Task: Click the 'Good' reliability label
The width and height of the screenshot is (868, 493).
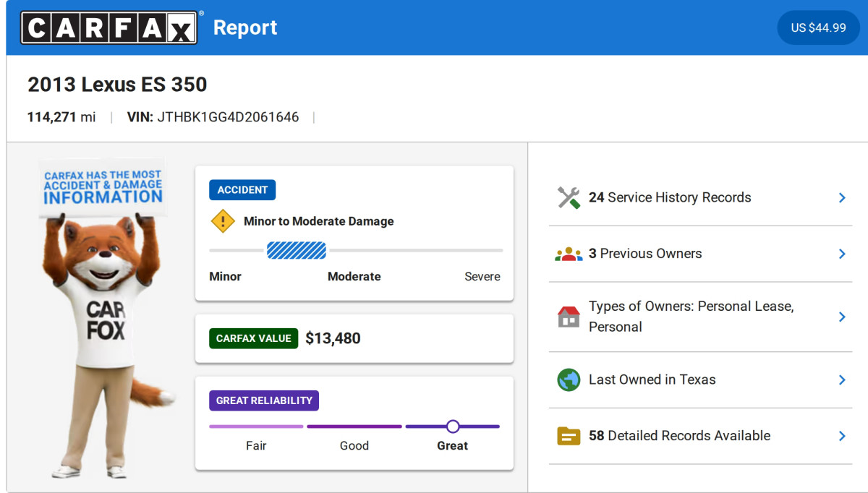Action: [354, 446]
